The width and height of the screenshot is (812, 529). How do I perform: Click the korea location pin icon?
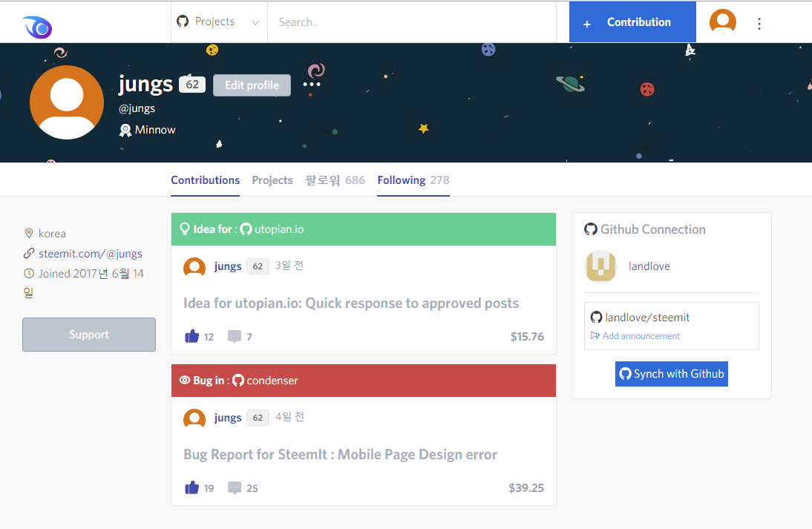[x=29, y=234]
